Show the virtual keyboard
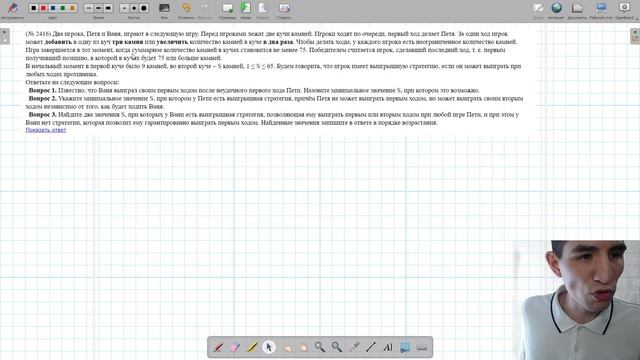 [422, 347]
